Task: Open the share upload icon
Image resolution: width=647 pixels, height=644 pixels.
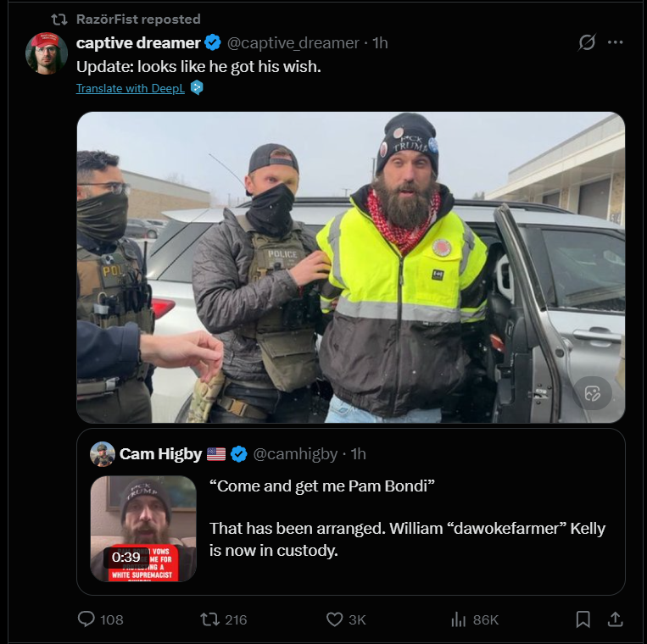Action: click(x=615, y=619)
